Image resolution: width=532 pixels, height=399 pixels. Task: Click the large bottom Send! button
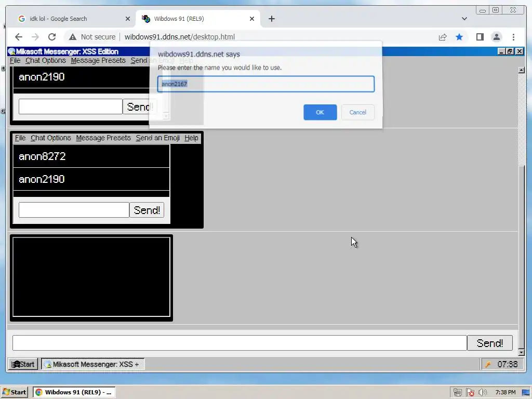(x=489, y=343)
